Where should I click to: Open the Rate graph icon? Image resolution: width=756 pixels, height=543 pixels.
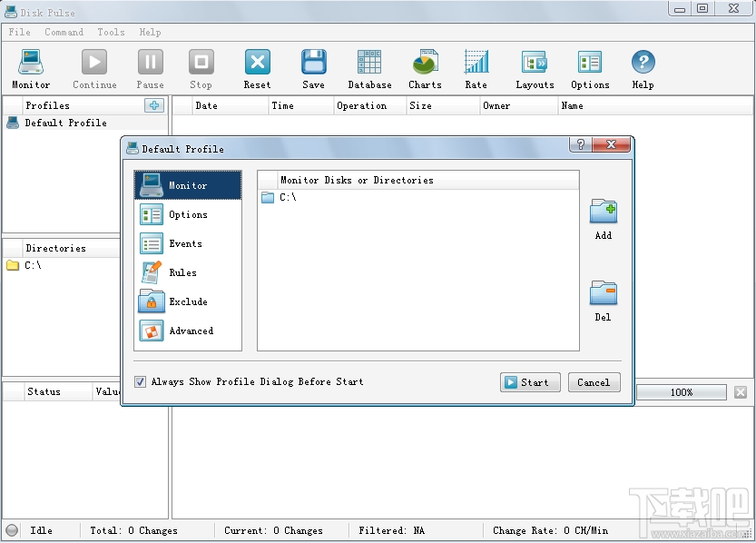(476, 62)
